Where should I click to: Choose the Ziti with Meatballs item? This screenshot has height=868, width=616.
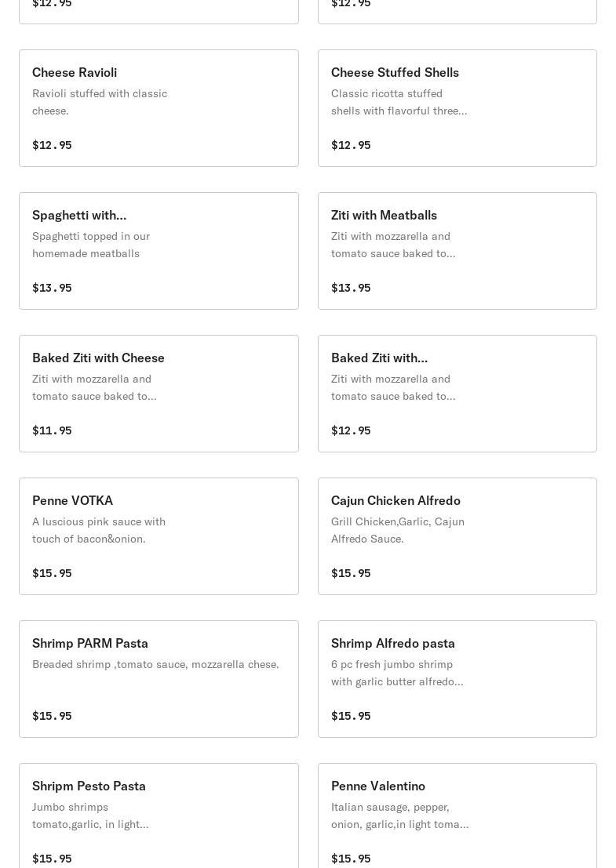[384, 215]
